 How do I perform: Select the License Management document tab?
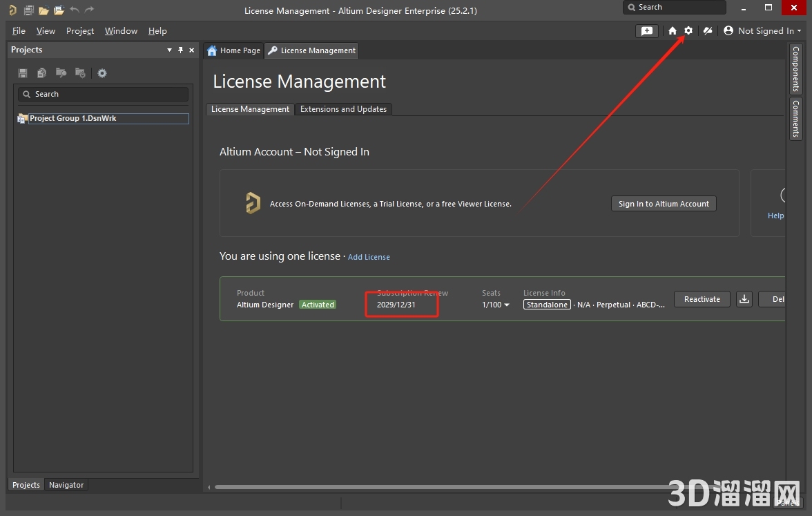[x=312, y=50]
